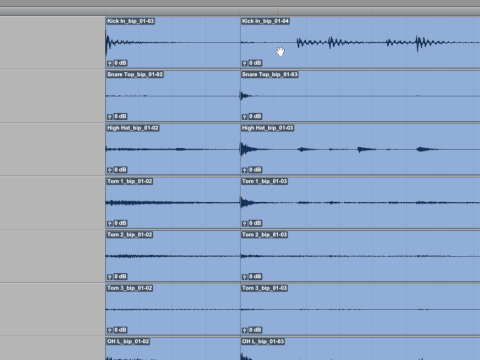Click the 0 dB value on Tom 1_bip_01-02
480x360 pixels.
click(x=120, y=223)
